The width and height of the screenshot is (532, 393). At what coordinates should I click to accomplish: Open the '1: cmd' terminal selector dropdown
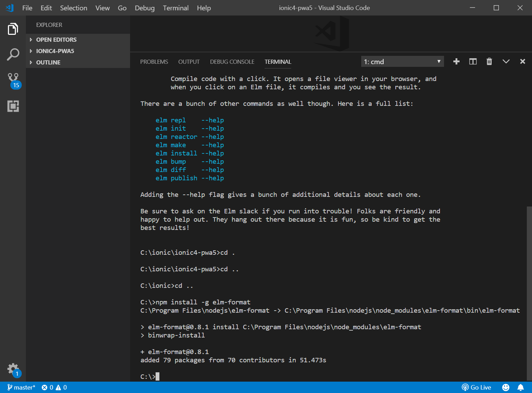402,62
